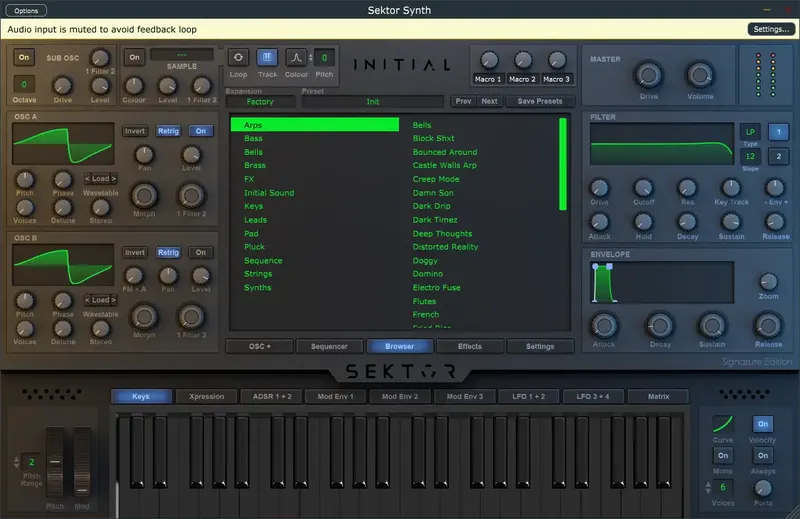Click the OSC B Morph knob
Viewport: 800px width, 519px height.
click(144, 317)
